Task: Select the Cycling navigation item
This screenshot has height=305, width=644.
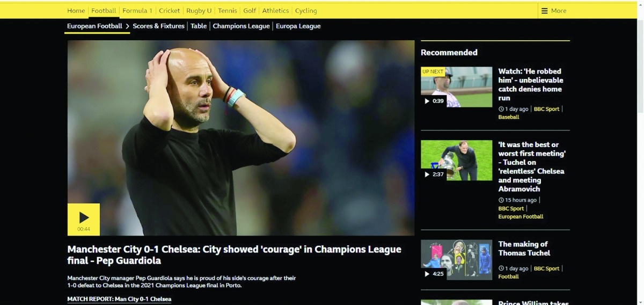Action: pyautogui.click(x=306, y=11)
